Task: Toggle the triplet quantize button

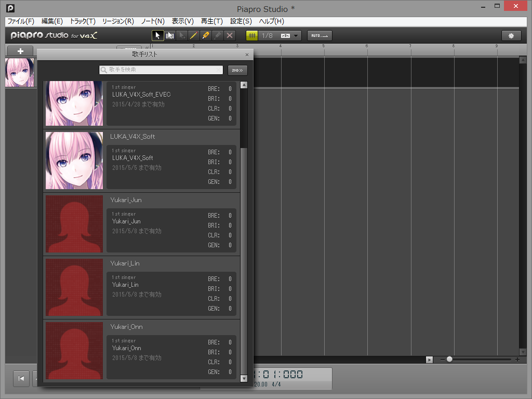Action: pos(286,36)
